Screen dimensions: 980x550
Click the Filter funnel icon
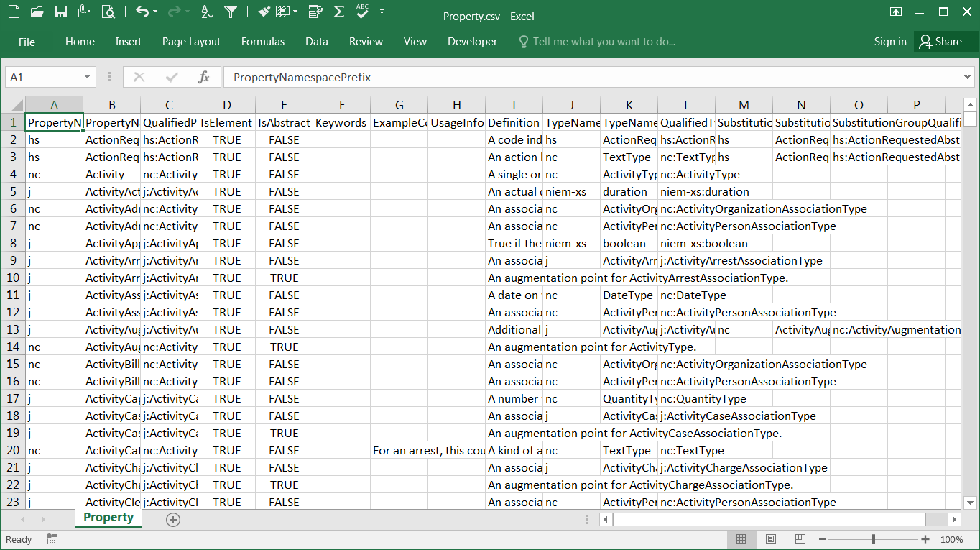pos(230,12)
